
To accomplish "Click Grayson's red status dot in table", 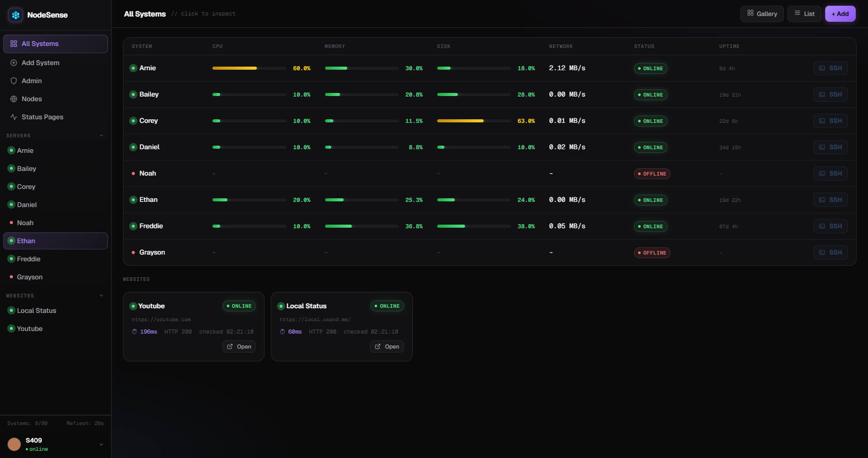I will (x=133, y=252).
